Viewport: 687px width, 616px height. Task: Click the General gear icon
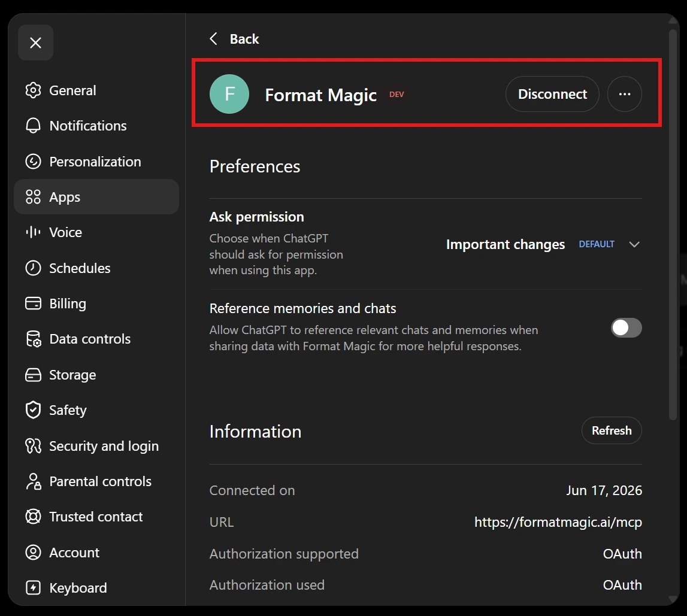click(34, 90)
